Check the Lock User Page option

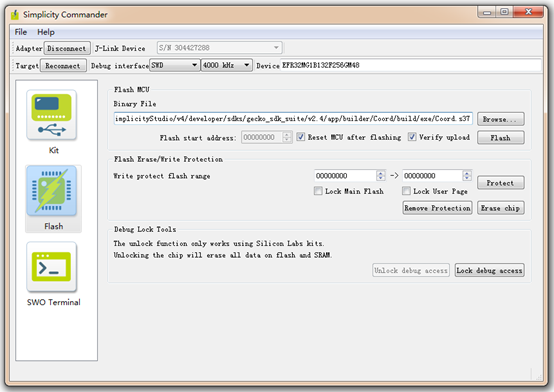(406, 191)
